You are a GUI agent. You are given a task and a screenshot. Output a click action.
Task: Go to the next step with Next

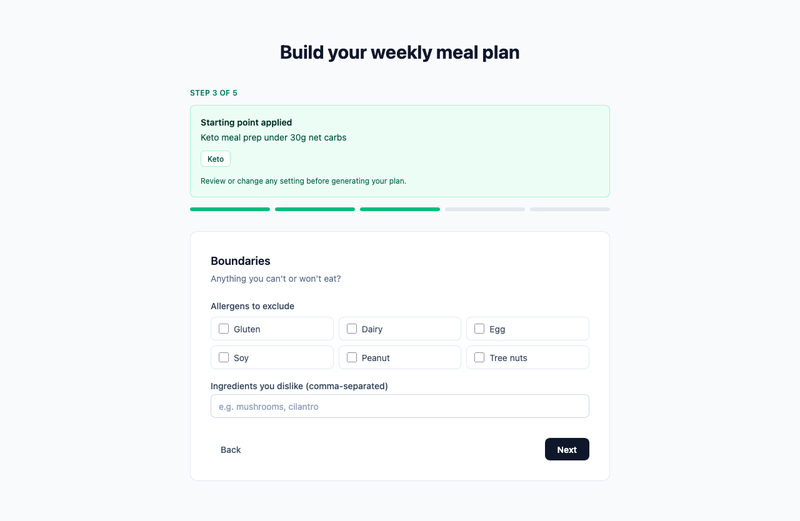pyautogui.click(x=567, y=449)
